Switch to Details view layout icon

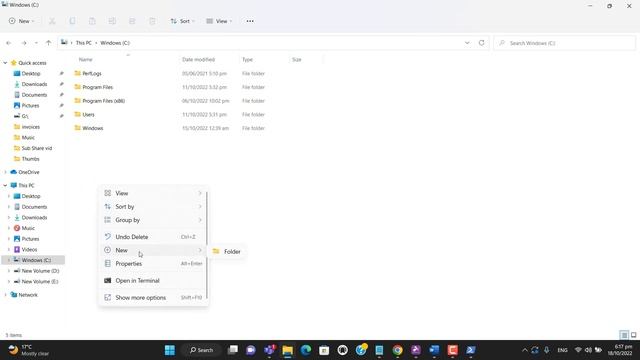(624, 335)
